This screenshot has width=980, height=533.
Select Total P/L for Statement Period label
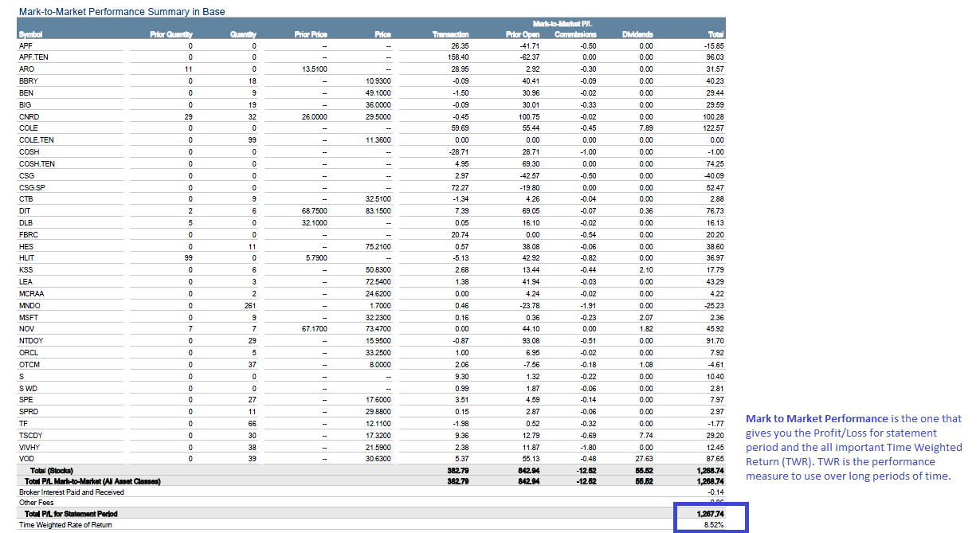71,514
